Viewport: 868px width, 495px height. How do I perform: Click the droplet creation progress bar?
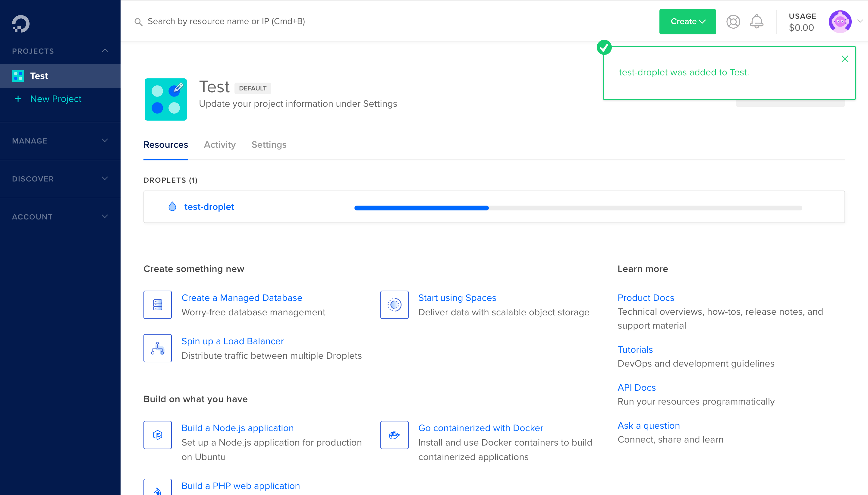click(578, 208)
